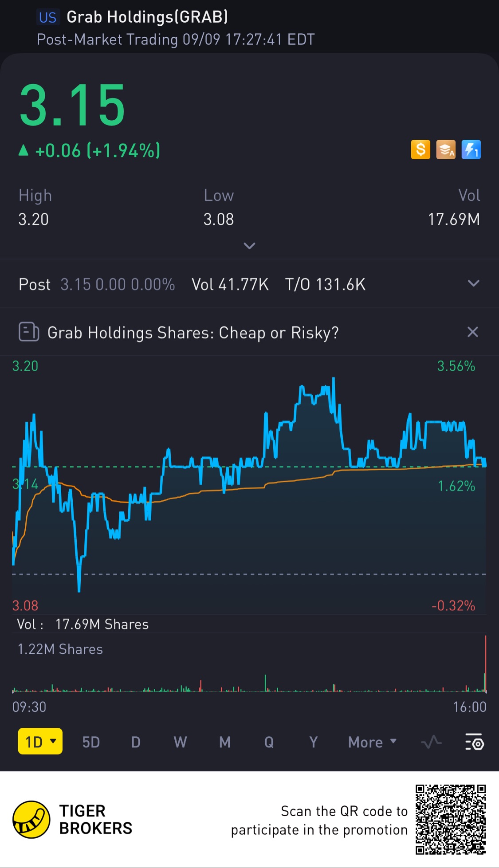Tap the US market tag
The height and width of the screenshot is (868, 499).
pyautogui.click(x=47, y=17)
